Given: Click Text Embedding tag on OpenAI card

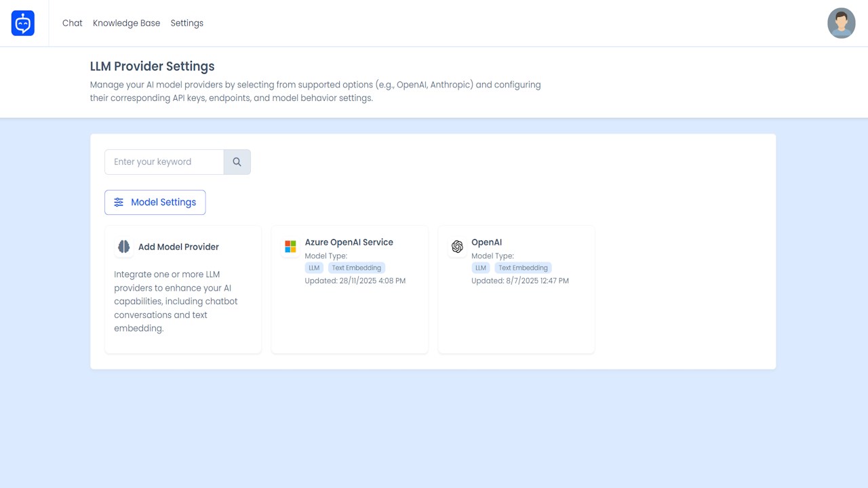Looking at the screenshot, I should [x=523, y=268].
